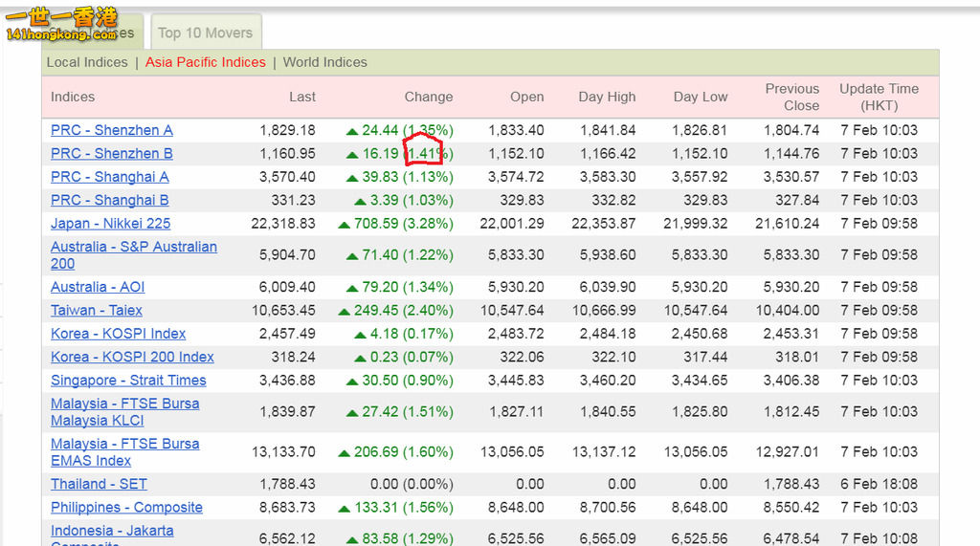Click the Update Time (HKT) header
Image resolution: width=980 pixels, height=546 pixels.
click(879, 97)
